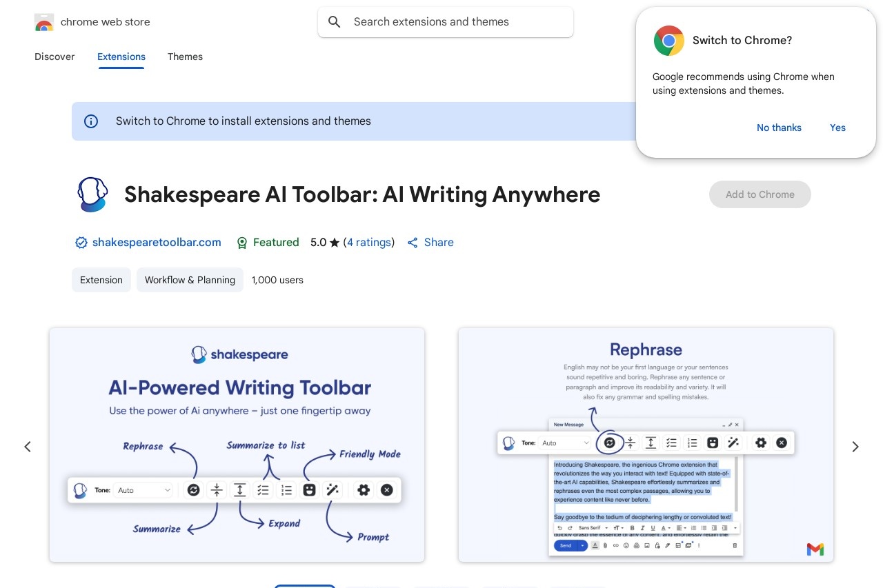Image resolution: width=883 pixels, height=588 pixels.
Task: Click the Summarize icon in the first screenshot toolbar
Action: 217,490
